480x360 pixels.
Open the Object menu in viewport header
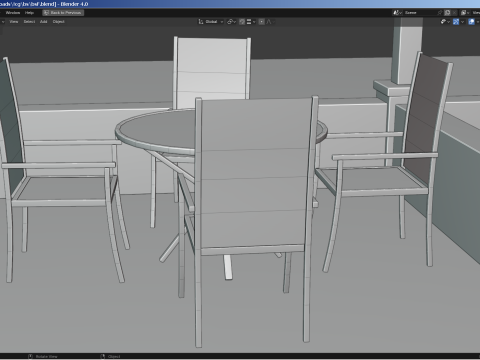point(58,22)
